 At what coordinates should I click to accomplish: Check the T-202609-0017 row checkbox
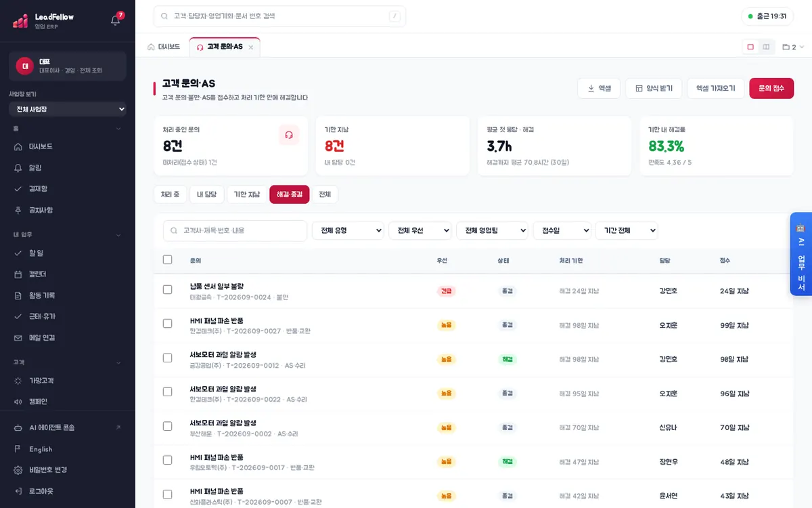click(168, 460)
